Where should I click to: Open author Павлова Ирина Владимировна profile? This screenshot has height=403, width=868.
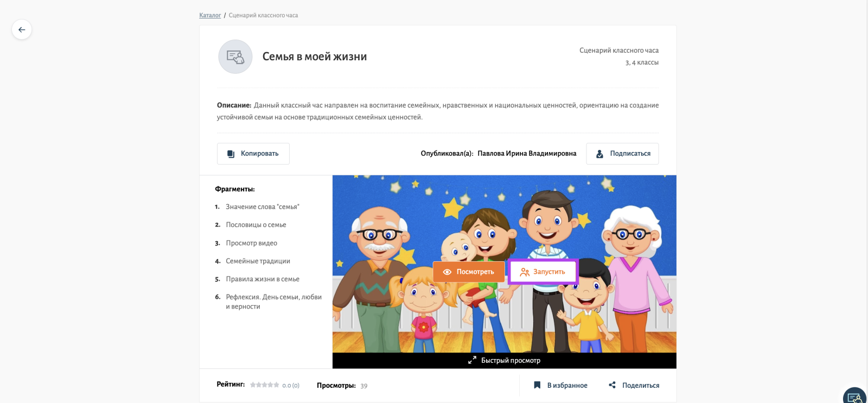tap(527, 154)
